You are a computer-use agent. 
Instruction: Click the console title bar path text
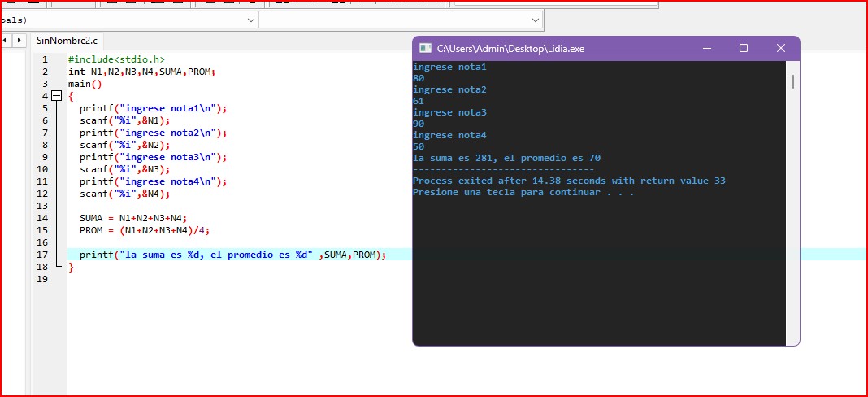(510, 49)
